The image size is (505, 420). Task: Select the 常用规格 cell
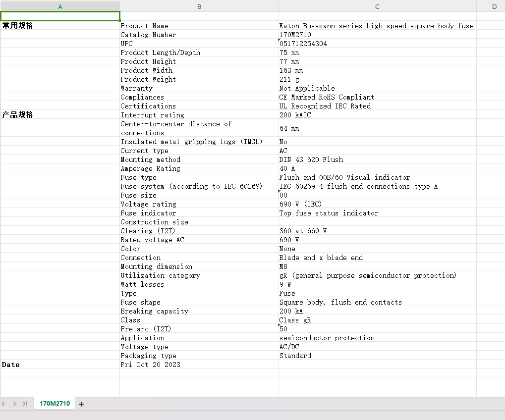60,25
